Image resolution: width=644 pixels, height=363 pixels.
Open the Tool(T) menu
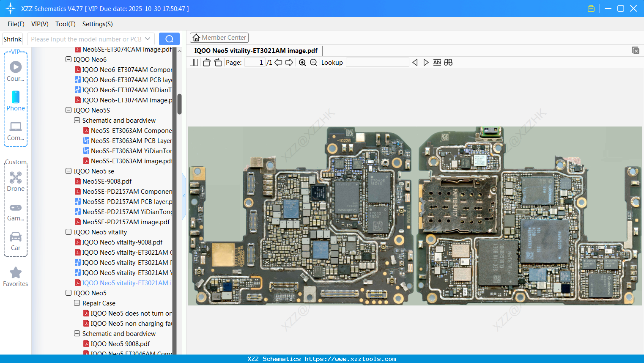(65, 24)
